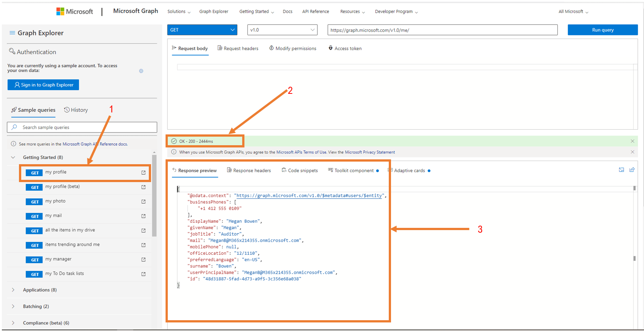Viewport: 644px width, 331px height.
Task: Open the Response headers tab
Action: click(249, 171)
